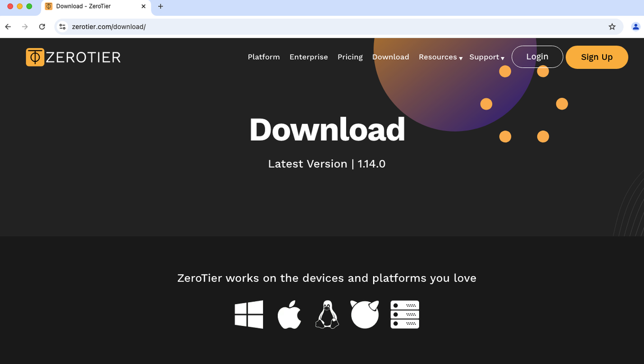Viewport: 644px width, 364px height.
Task: Go back to previous page
Action: click(8, 26)
